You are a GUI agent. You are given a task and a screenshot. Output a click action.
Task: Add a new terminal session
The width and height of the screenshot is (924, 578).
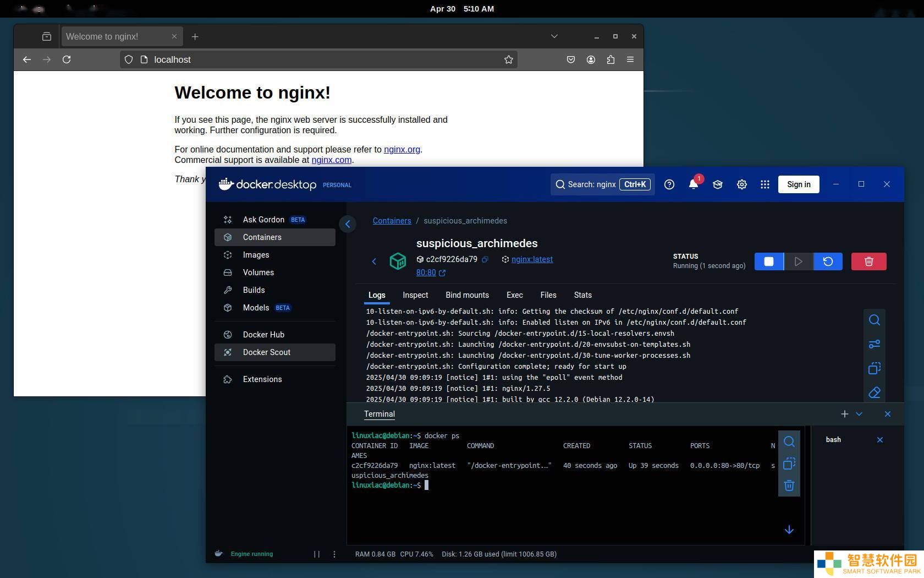tap(845, 414)
